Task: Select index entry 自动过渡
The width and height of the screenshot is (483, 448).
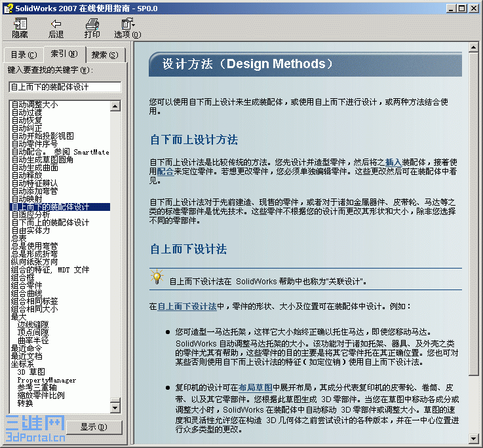Action: tap(27, 113)
